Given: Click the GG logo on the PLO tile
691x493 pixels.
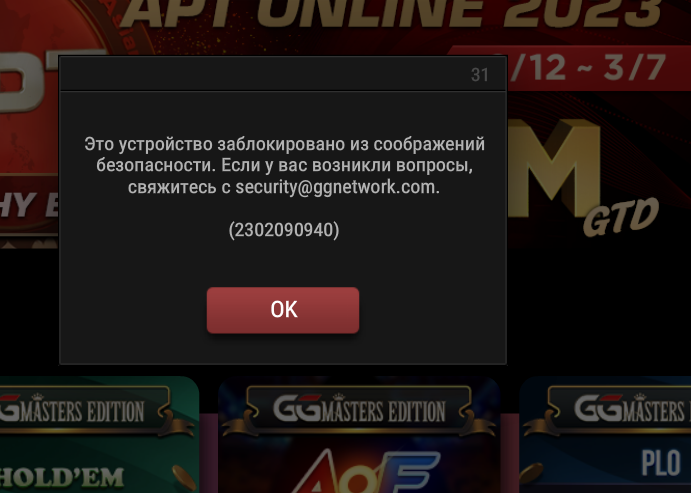Looking at the screenshot, I should 598,408.
